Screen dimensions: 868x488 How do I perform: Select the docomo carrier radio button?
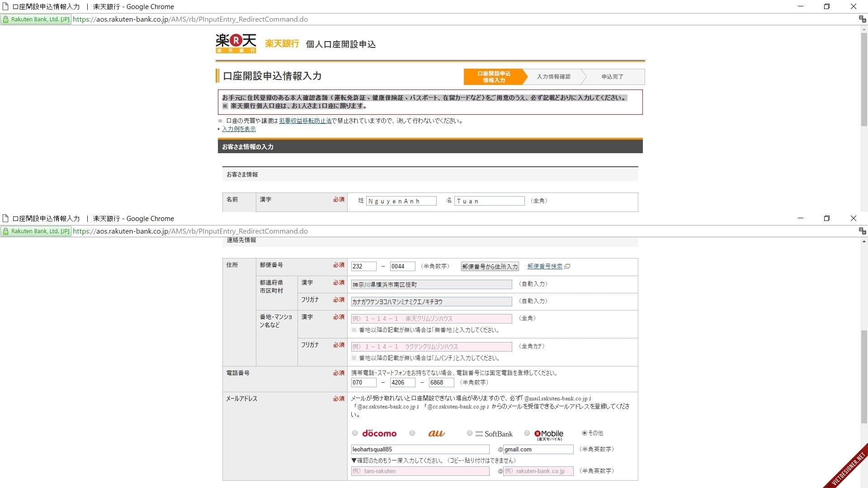pos(355,433)
